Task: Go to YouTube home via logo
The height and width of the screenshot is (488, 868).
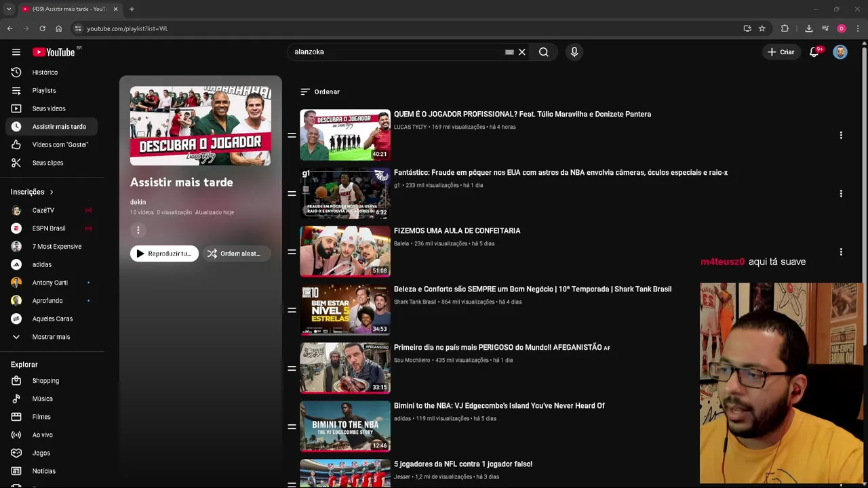Action: click(x=54, y=52)
